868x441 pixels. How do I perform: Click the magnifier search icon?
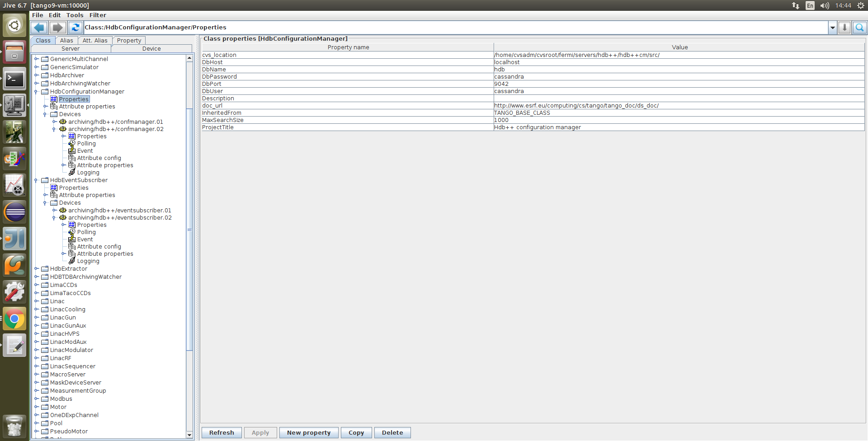[x=860, y=28]
